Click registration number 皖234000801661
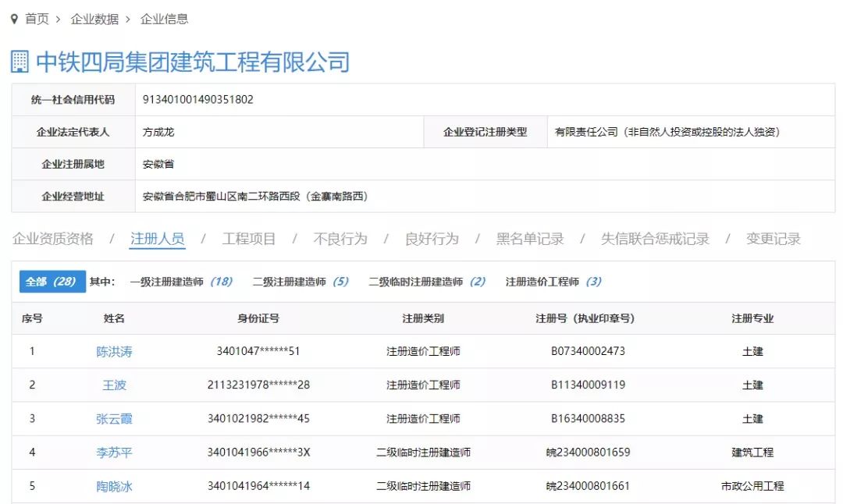 tap(589, 486)
